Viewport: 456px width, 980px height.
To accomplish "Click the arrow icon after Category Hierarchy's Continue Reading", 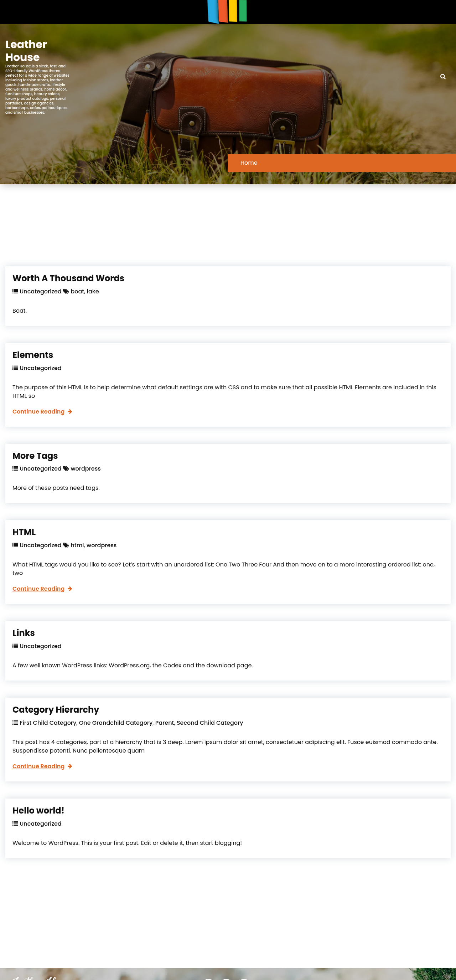I will (69, 766).
